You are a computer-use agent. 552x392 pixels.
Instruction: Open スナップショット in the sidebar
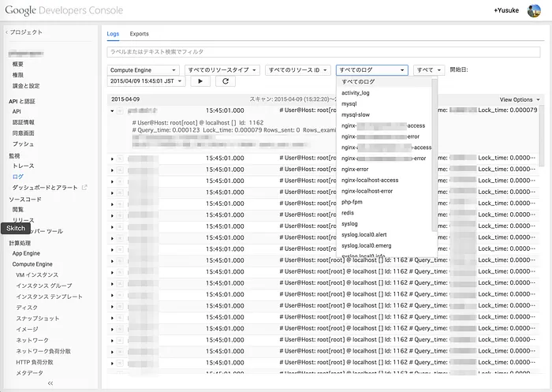38,319
